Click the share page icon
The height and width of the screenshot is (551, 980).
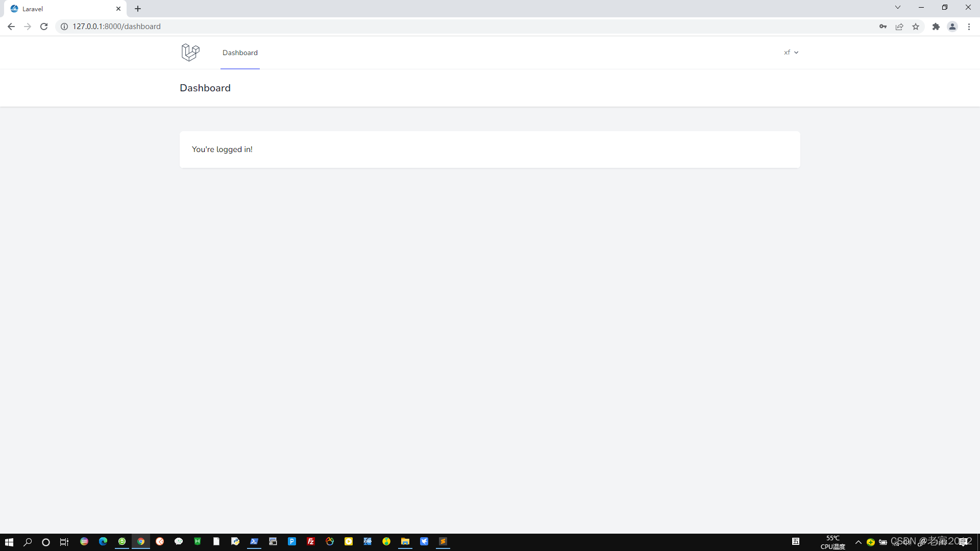click(899, 27)
